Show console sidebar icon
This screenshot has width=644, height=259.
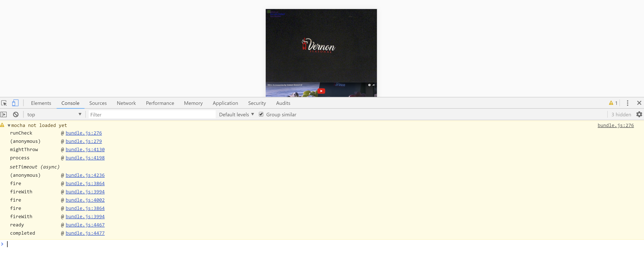point(4,114)
